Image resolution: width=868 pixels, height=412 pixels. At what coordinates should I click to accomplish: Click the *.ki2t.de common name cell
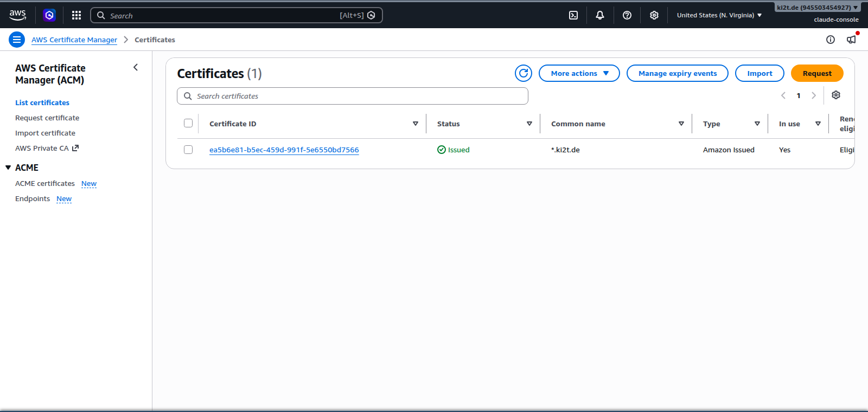pos(565,150)
